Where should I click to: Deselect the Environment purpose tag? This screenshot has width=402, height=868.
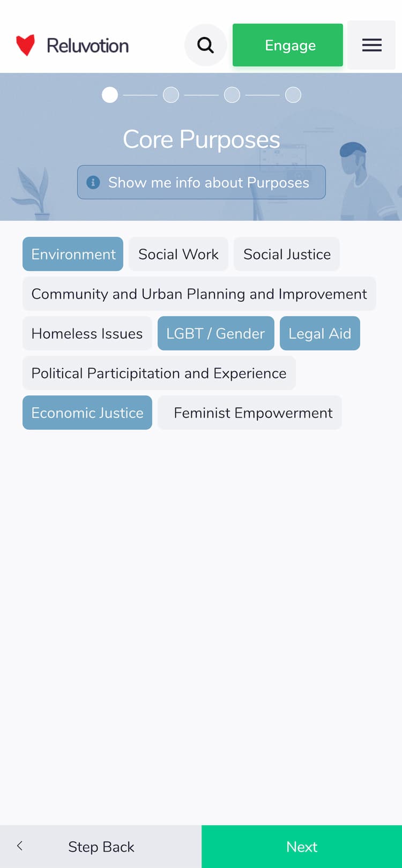click(73, 254)
